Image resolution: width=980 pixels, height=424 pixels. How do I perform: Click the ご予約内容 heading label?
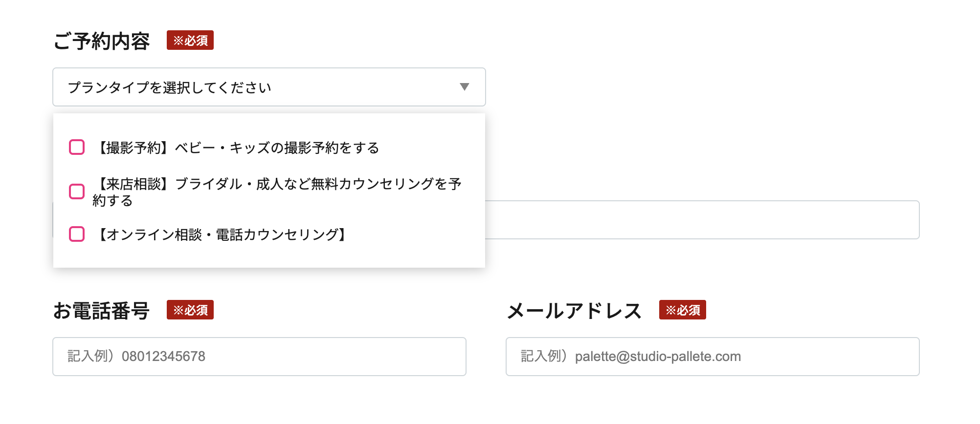tap(102, 41)
